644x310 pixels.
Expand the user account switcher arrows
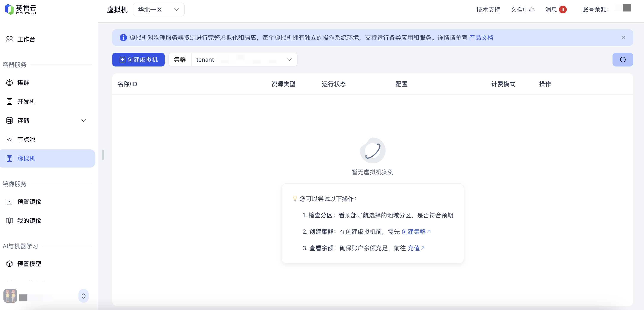83,296
